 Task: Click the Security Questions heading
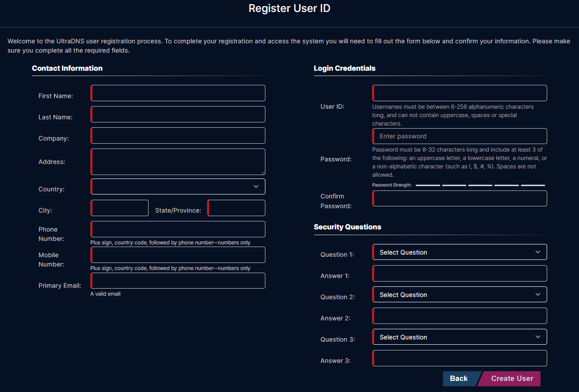[347, 227]
